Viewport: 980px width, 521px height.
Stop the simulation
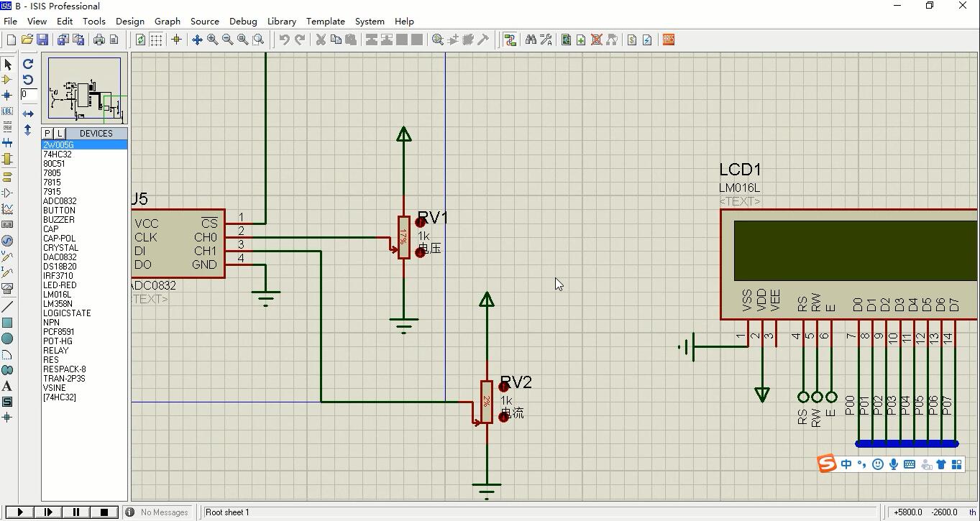click(104, 512)
